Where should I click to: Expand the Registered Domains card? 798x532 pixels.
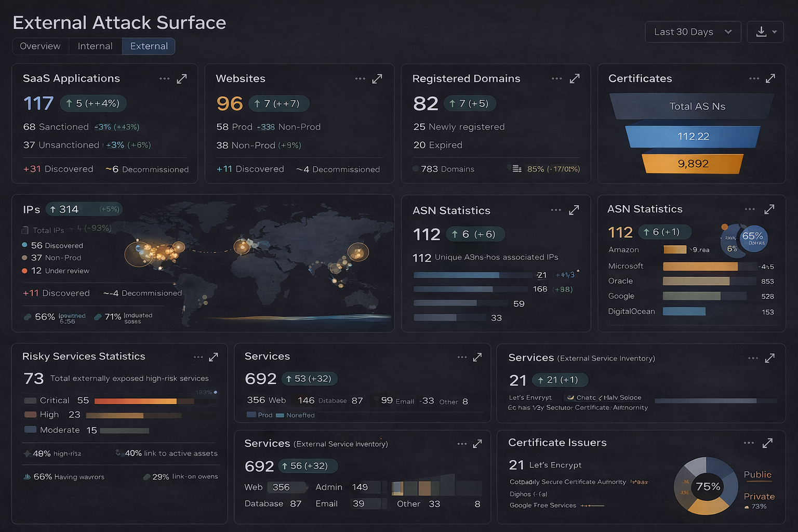(x=575, y=79)
